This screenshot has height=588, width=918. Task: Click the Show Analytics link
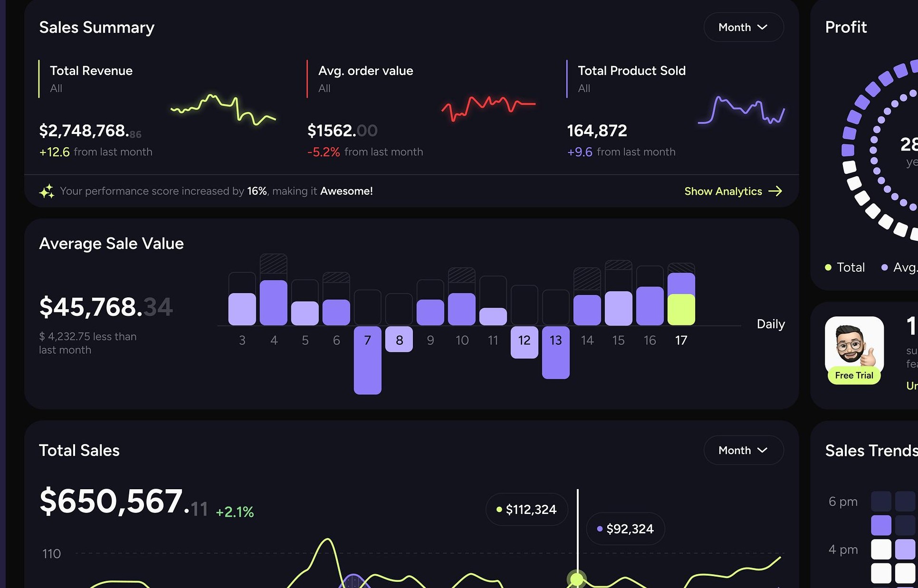click(x=723, y=191)
